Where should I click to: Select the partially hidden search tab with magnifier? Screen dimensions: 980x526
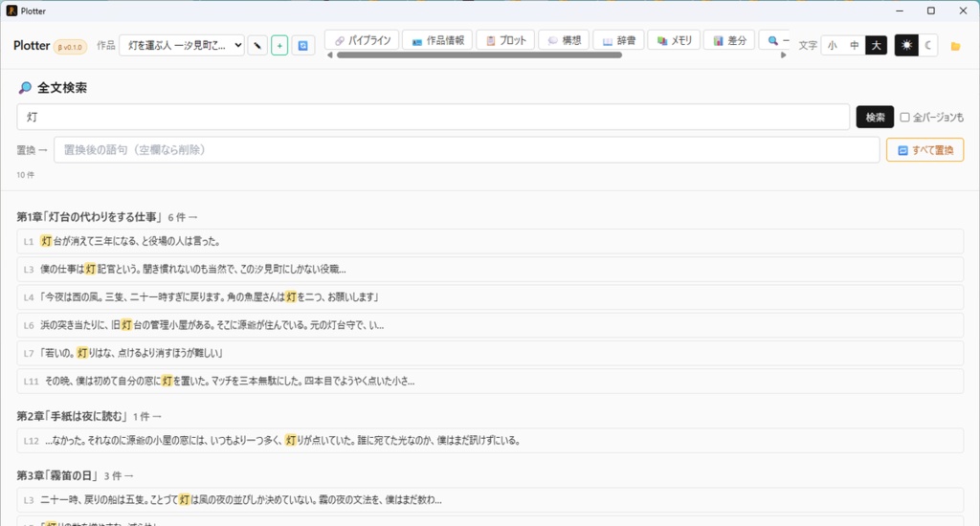tap(774, 40)
